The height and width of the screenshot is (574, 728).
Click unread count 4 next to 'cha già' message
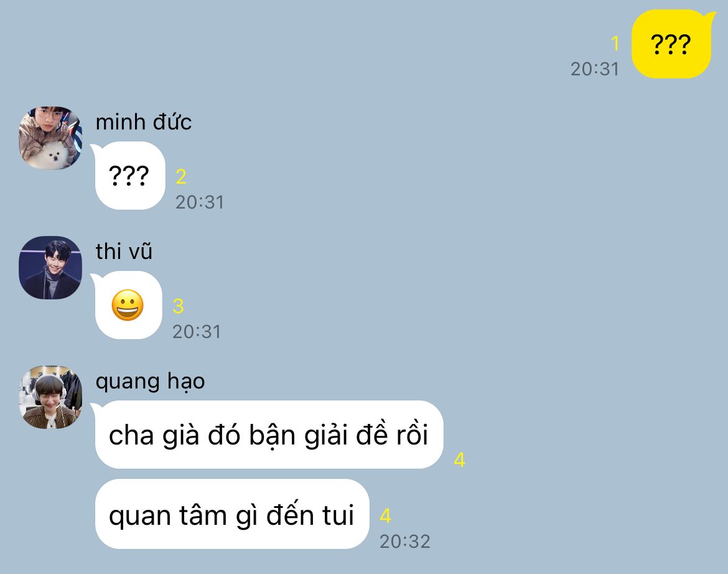click(459, 459)
